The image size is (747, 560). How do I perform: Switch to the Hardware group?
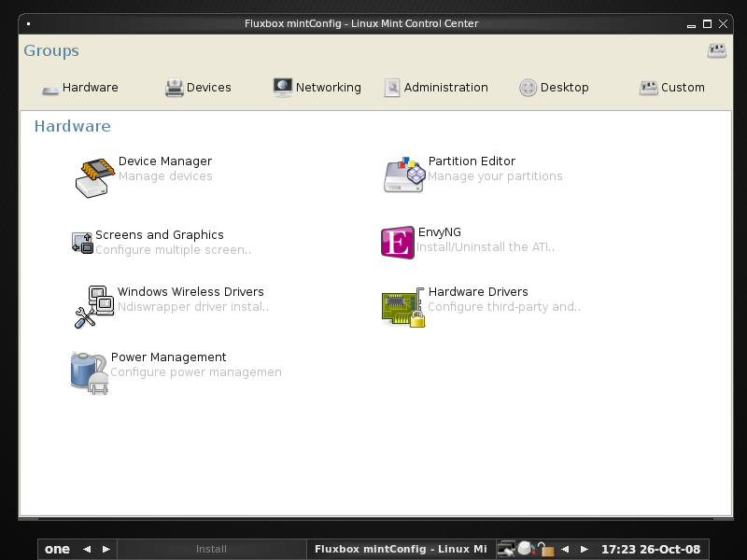pyautogui.click(x=80, y=88)
